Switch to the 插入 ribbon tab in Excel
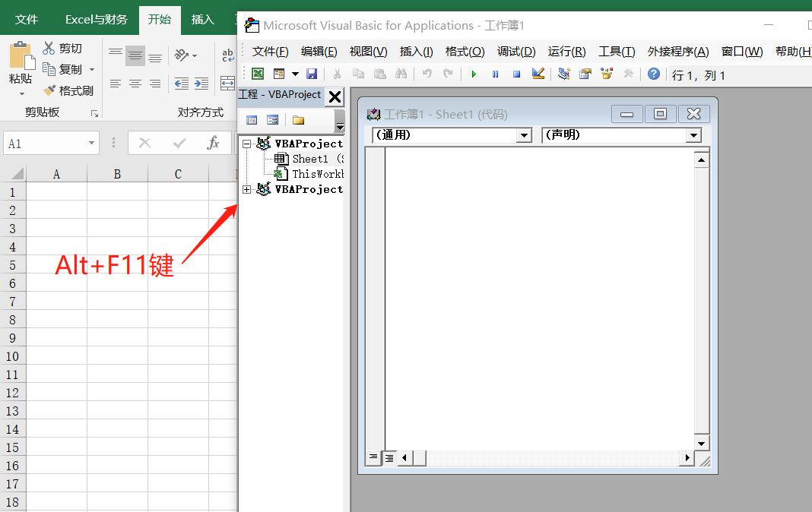The width and height of the screenshot is (812, 512). coord(201,21)
